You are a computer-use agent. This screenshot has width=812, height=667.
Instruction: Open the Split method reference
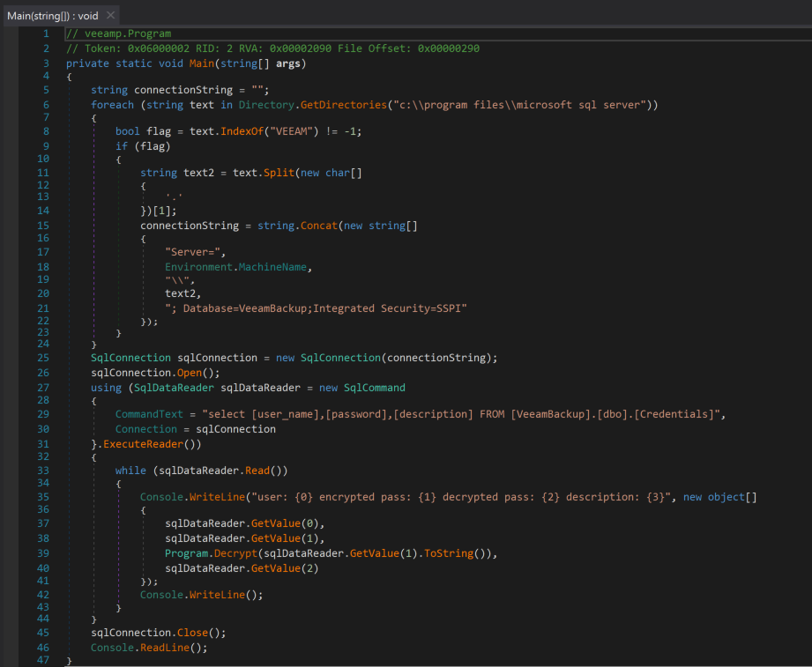coord(279,173)
